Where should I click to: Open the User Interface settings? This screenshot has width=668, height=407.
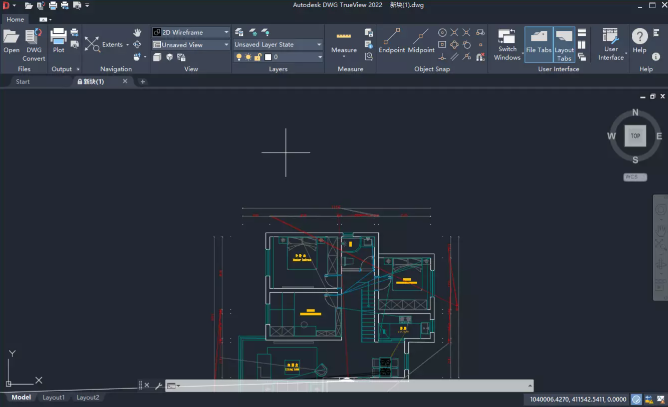[x=610, y=44]
